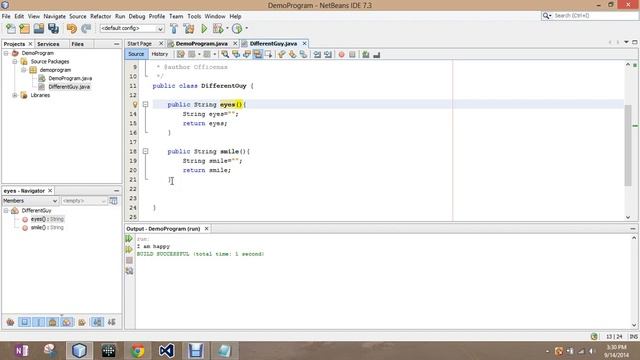
Task: Open the Team menu
Action: tap(176, 16)
